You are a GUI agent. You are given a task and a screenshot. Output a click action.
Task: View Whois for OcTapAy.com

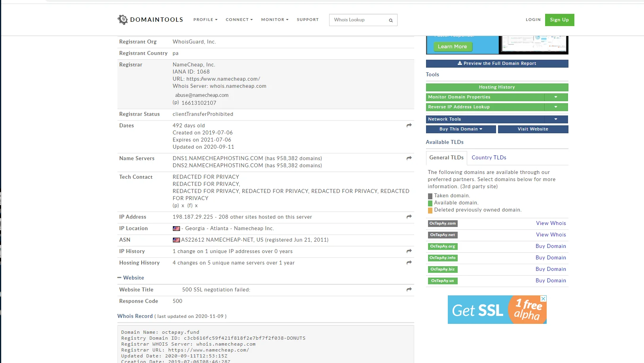(551, 223)
